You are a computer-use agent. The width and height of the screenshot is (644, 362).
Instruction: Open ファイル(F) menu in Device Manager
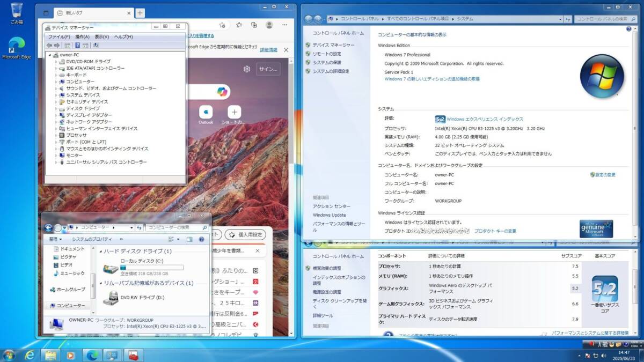(x=58, y=37)
